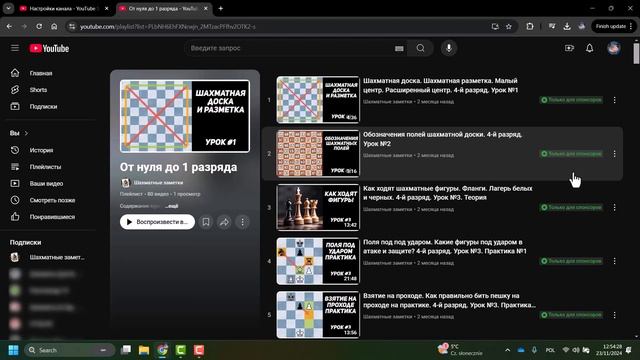Open the on-screen keyboard icon in search box
The width and height of the screenshot is (640, 360).
pyautogui.click(x=399, y=48)
